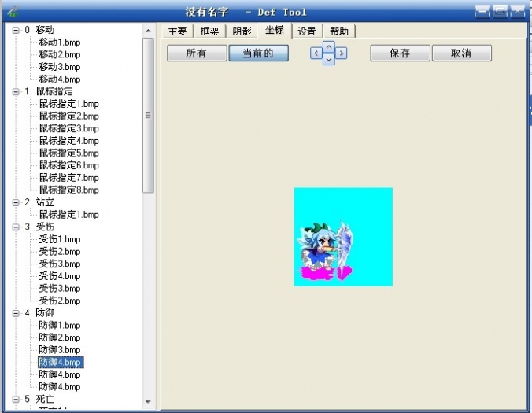Nudge coordinates with the down arrow button
This screenshot has height=413, width=532.
(328, 60)
